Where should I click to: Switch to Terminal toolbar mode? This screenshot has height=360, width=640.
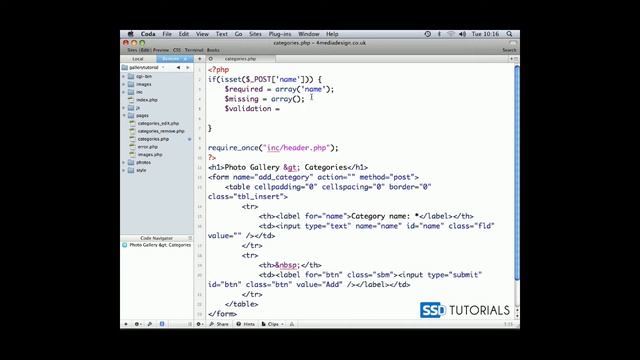point(194,50)
